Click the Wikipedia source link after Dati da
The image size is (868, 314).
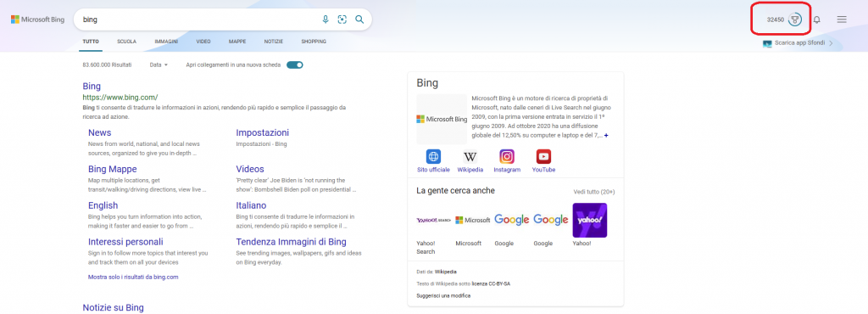(446, 272)
